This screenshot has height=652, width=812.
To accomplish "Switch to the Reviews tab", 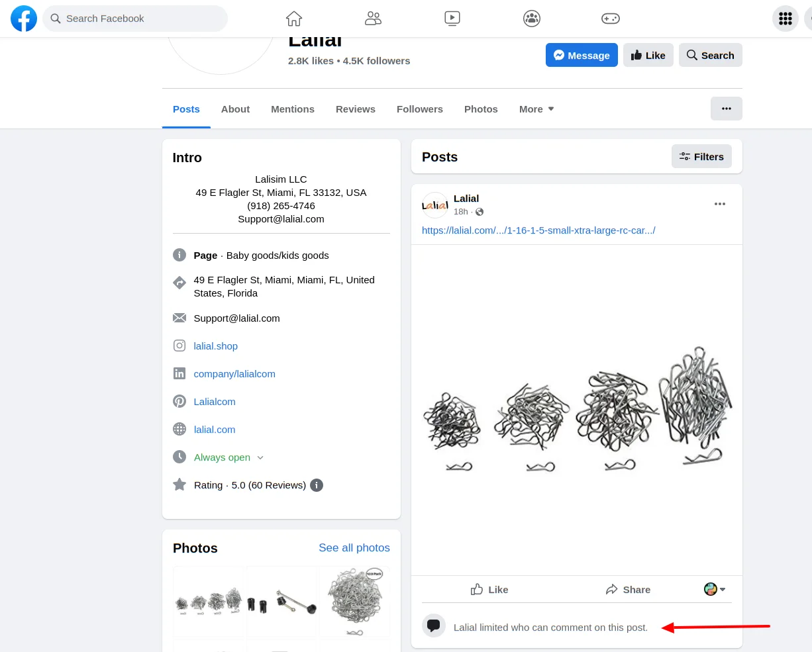I will pyautogui.click(x=355, y=109).
